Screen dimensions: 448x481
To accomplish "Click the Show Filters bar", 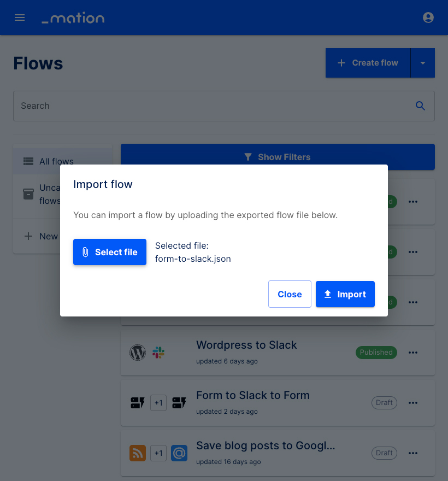I will click(x=278, y=157).
